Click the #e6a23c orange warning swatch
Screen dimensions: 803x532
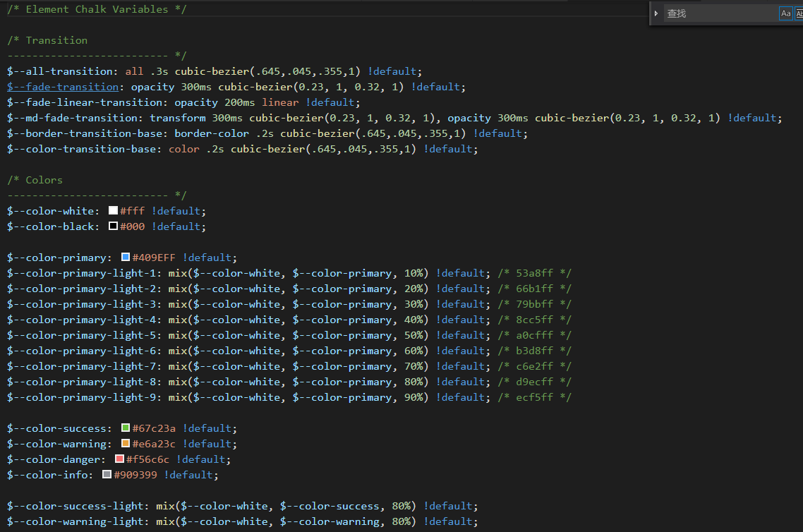(126, 444)
